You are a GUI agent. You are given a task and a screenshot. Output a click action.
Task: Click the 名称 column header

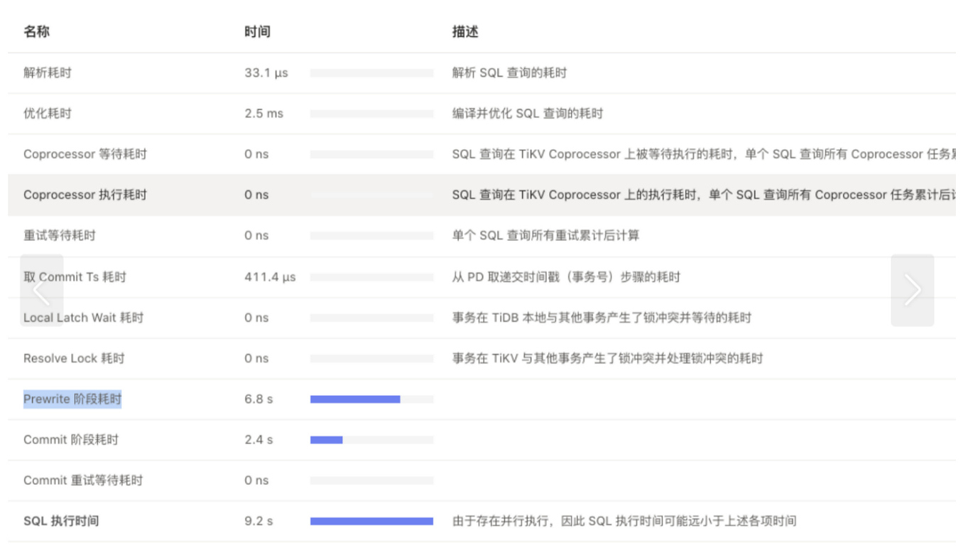(37, 32)
